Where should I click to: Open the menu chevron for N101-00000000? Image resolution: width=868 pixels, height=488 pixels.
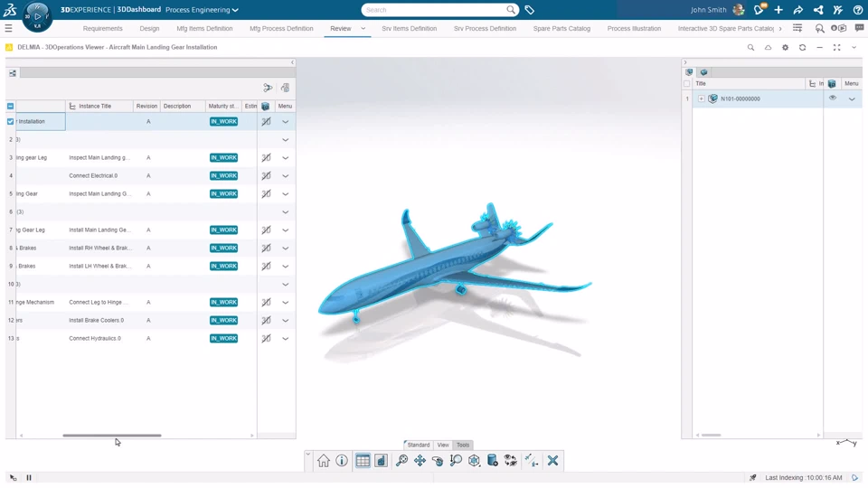[x=852, y=99]
